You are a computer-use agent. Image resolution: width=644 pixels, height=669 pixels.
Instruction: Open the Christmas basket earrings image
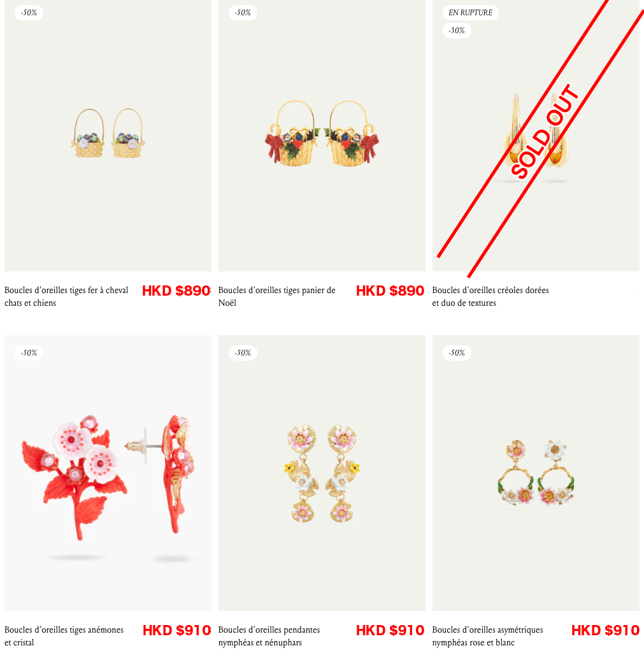tap(322, 135)
